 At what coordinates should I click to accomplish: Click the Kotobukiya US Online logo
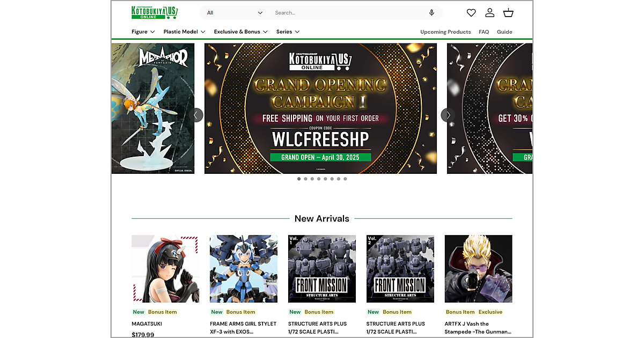click(155, 12)
